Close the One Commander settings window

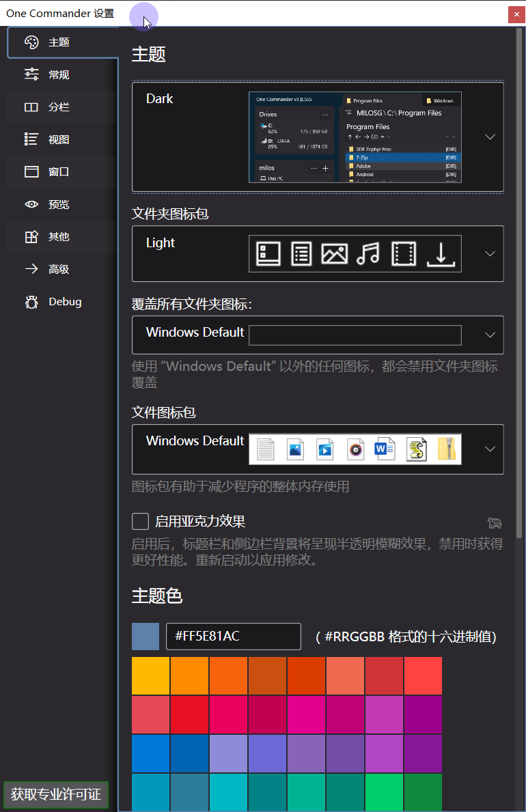coord(516,14)
